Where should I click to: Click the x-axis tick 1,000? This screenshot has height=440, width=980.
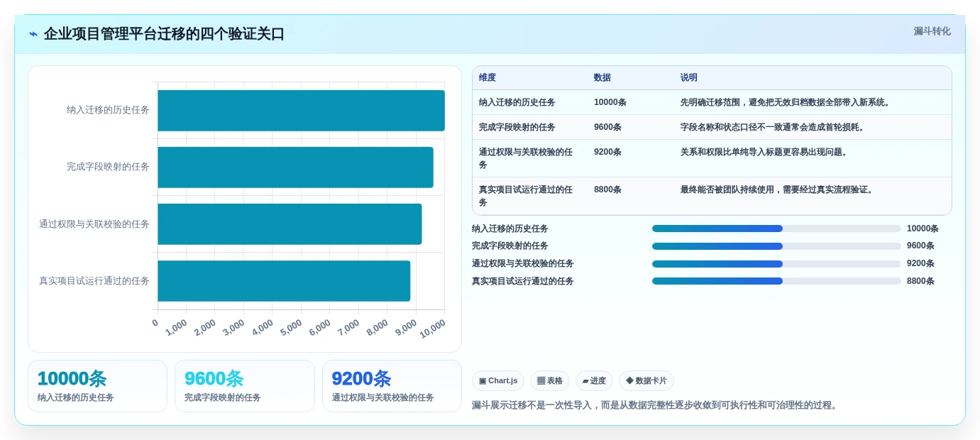pyautogui.click(x=176, y=327)
